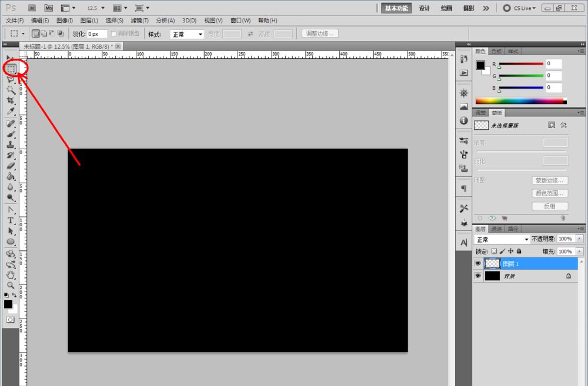Open the 图像(I) menu
Screen dimensions: 588x386
65,20
